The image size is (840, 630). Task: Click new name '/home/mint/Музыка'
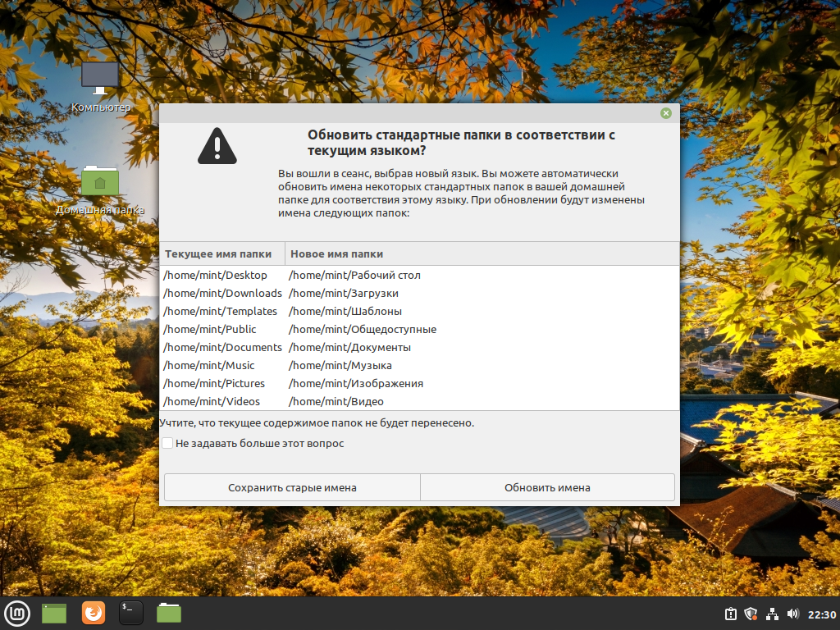340,365
